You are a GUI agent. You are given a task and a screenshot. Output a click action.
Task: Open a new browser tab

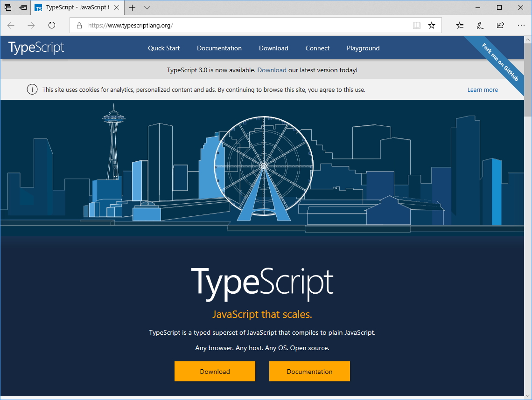(133, 7)
